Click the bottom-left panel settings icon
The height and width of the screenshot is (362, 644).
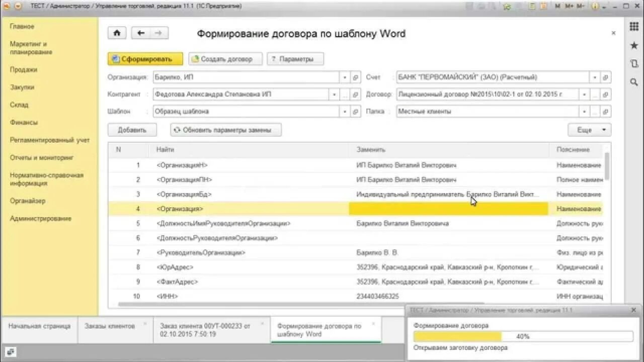pyautogui.click(x=11, y=351)
